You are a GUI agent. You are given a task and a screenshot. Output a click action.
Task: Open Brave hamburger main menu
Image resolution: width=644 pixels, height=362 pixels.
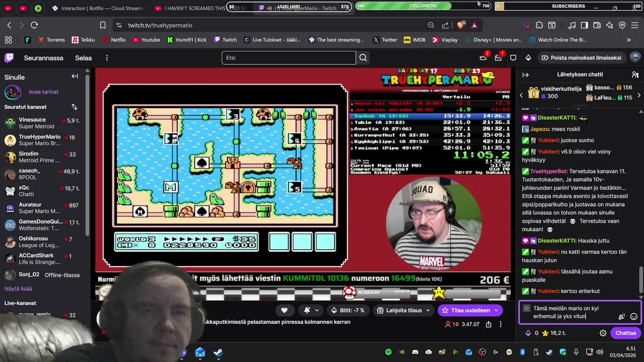pyautogui.click(x=635, y=25)
